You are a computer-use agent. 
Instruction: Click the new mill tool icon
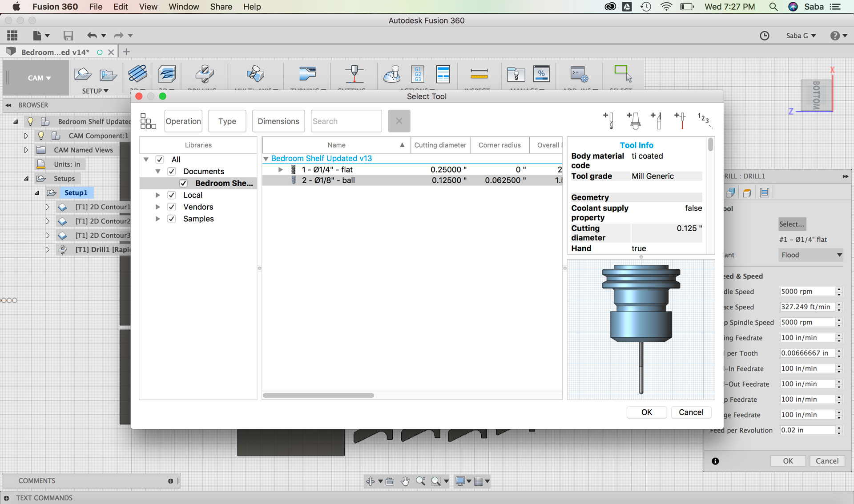pos(608,120)
